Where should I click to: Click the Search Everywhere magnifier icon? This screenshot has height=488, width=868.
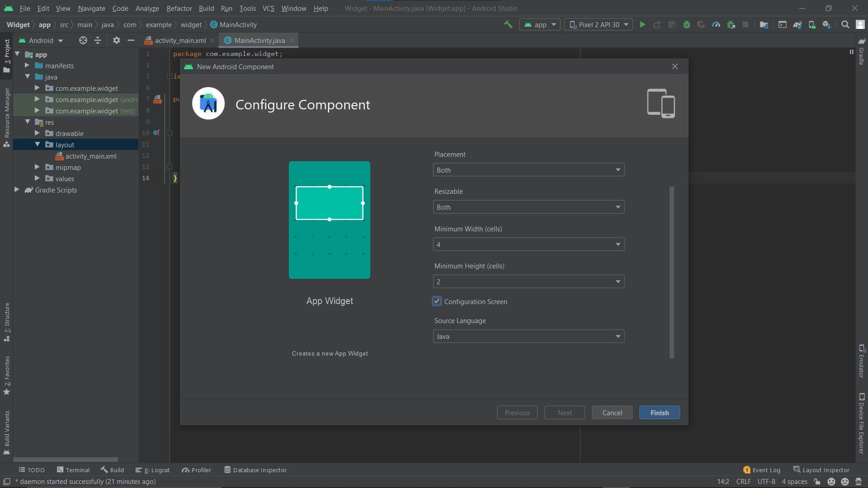[x=845, y=24]
